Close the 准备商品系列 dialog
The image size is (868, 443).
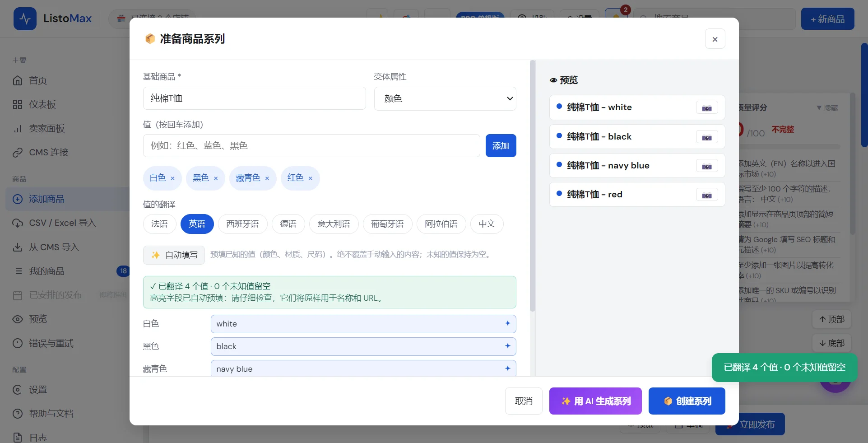715,39
